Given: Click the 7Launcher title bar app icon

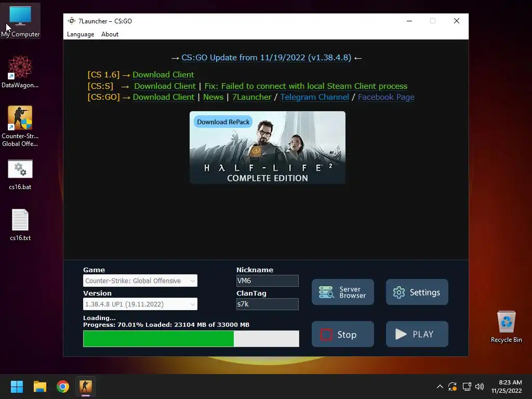Looking at the screenshot, I should (72, 21).
